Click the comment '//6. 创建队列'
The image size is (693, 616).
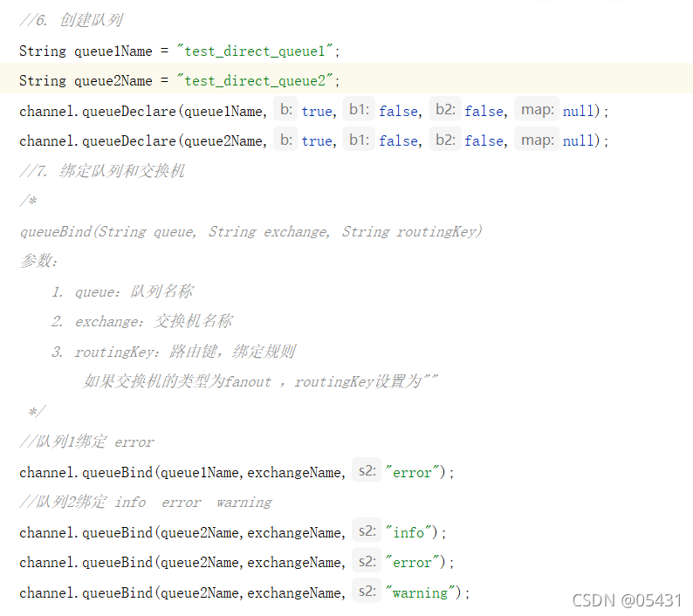[72, 20]
